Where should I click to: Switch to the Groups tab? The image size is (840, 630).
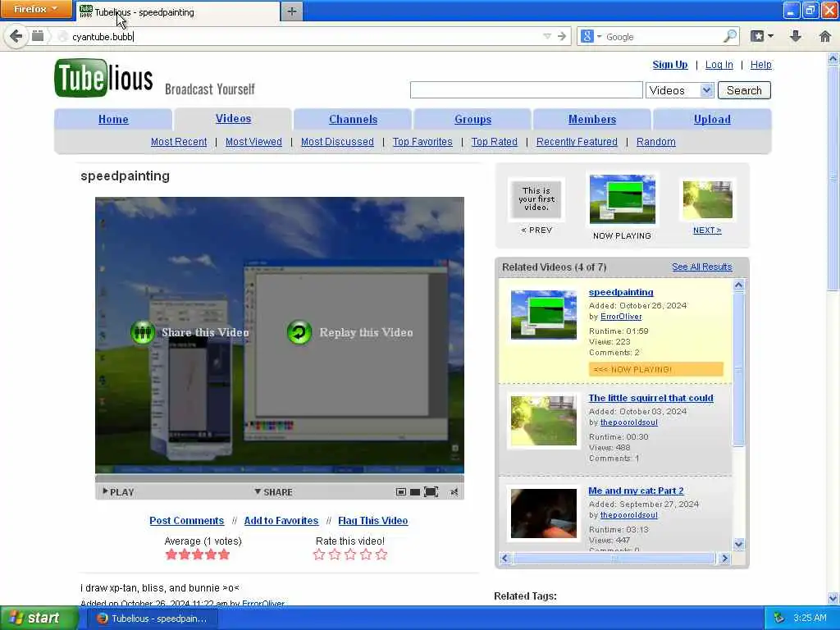(472, 120)
